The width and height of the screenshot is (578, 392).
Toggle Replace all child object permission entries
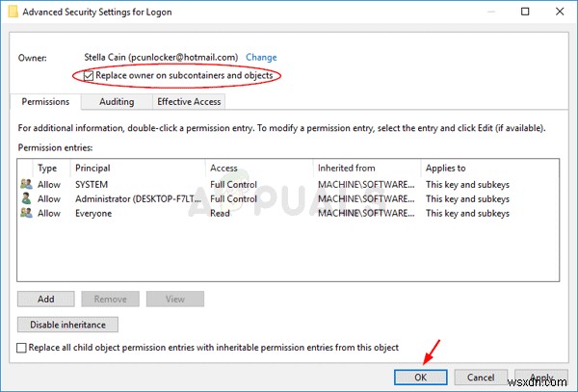tap(23, 347)
